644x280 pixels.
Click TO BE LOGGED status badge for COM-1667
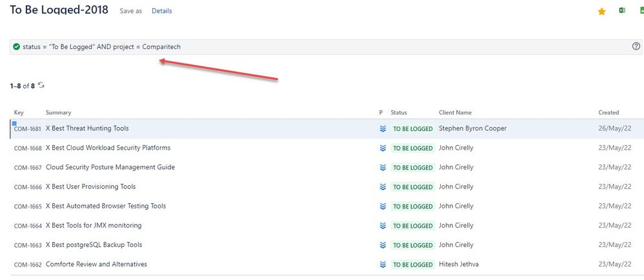[x=413, y=168]
